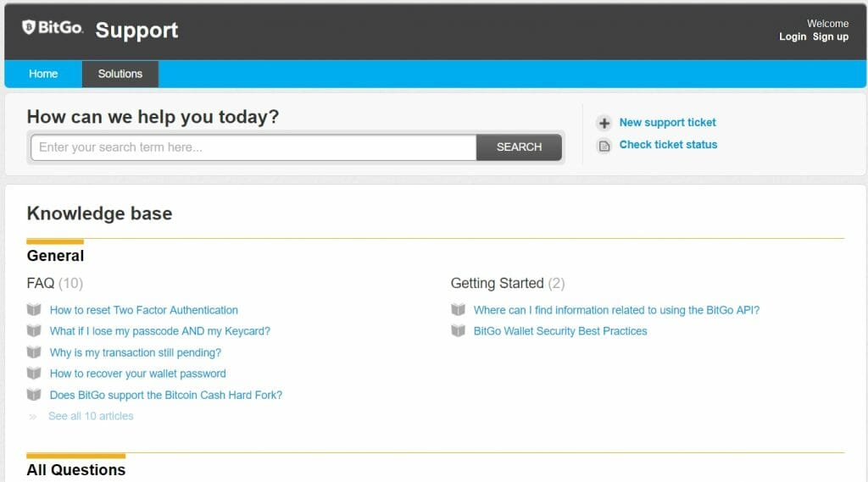Open New support ticket link

[x=667, y=122]
